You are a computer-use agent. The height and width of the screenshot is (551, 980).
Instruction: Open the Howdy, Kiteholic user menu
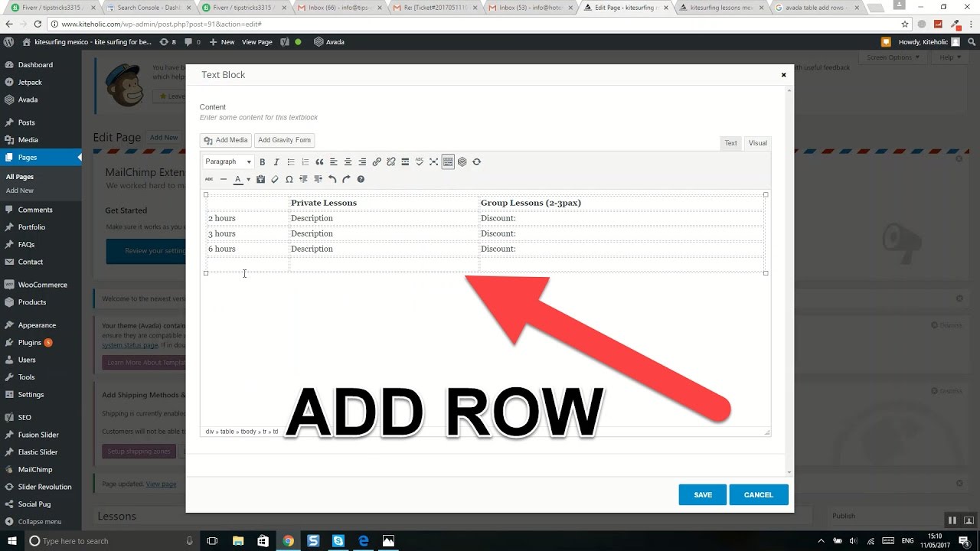(x=927, y=42)
